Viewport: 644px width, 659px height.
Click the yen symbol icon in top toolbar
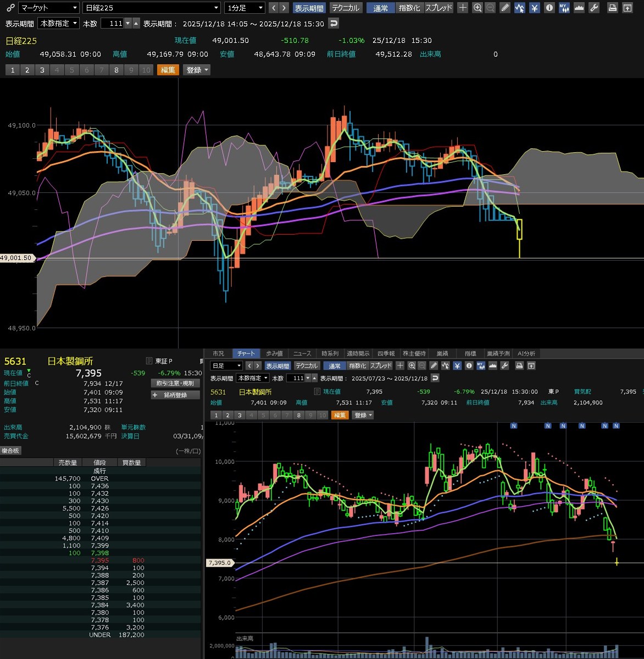534,8
